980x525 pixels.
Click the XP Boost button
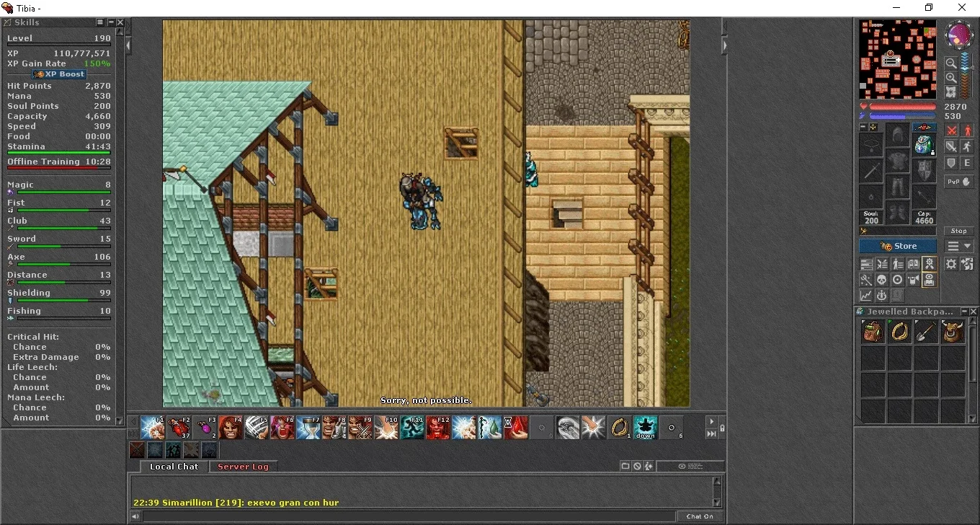[59, 74]
